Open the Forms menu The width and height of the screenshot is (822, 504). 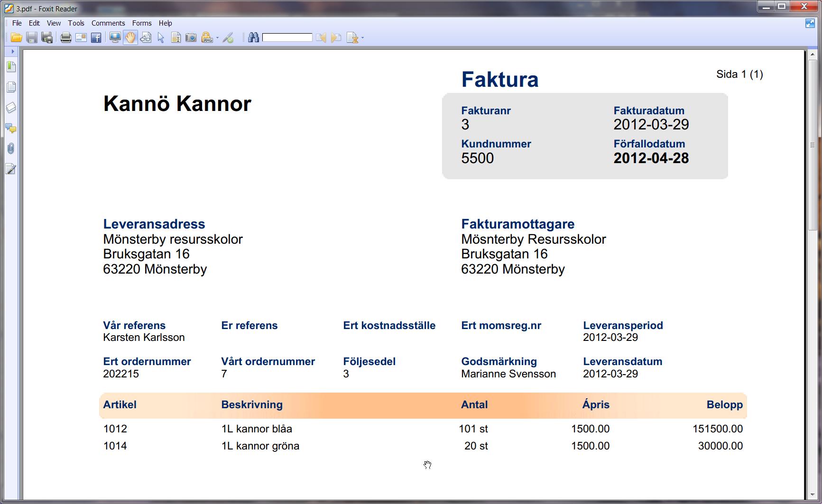click(142, 23)
